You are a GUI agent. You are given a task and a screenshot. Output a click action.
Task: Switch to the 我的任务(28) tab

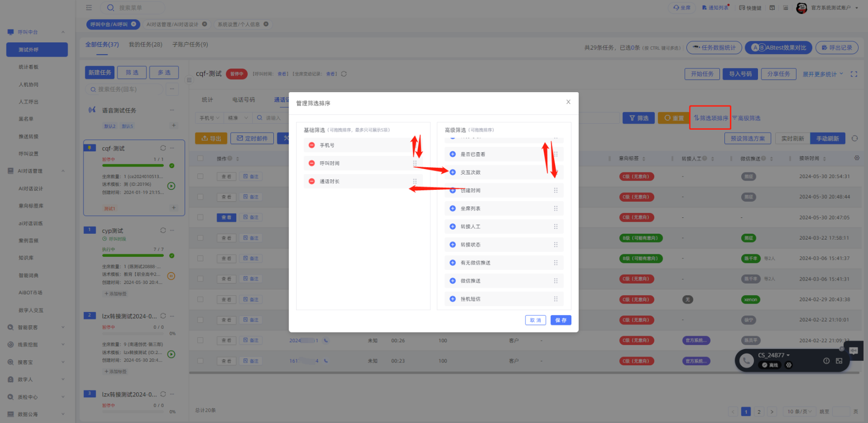pyautogui.click(x=146, y=44)
